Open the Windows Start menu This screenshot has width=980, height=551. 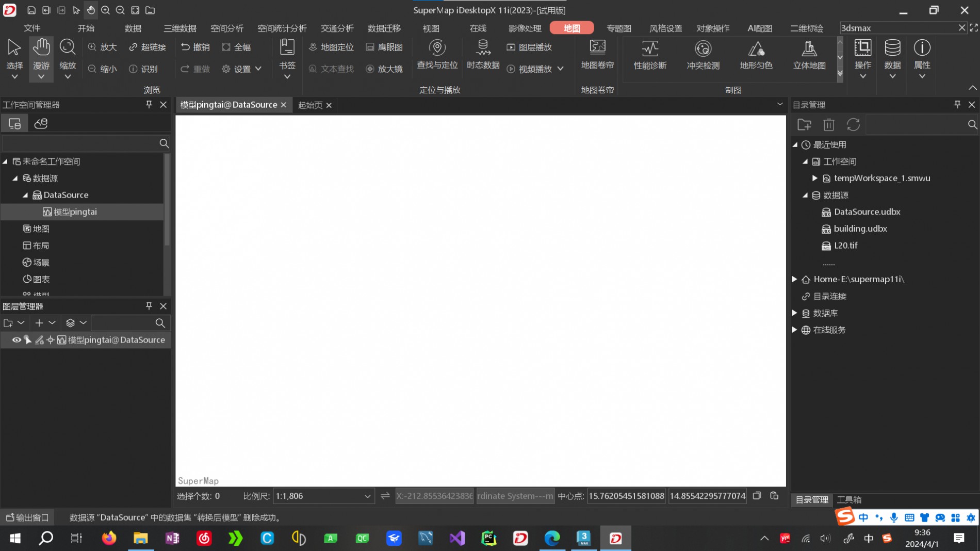[15, 538]
